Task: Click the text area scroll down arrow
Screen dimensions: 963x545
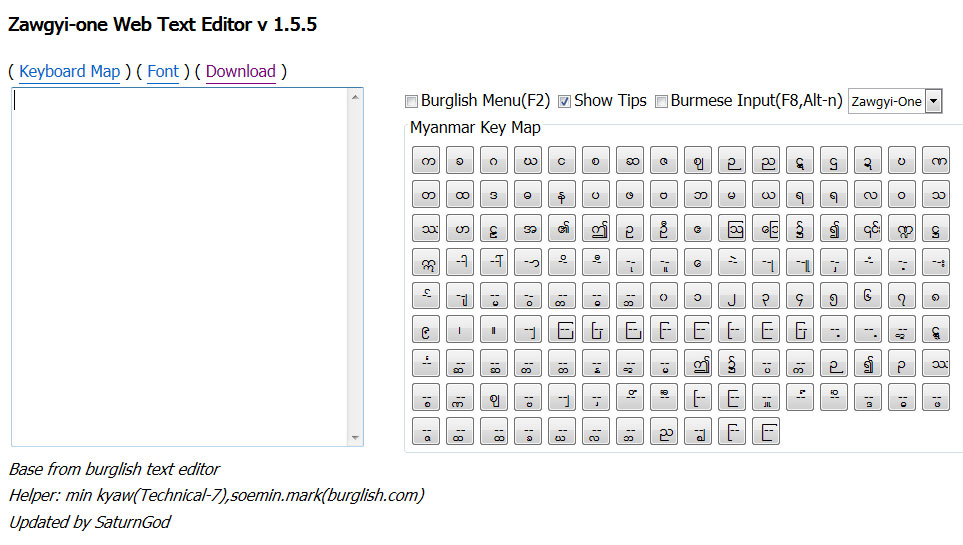Action: click(356, 437)
